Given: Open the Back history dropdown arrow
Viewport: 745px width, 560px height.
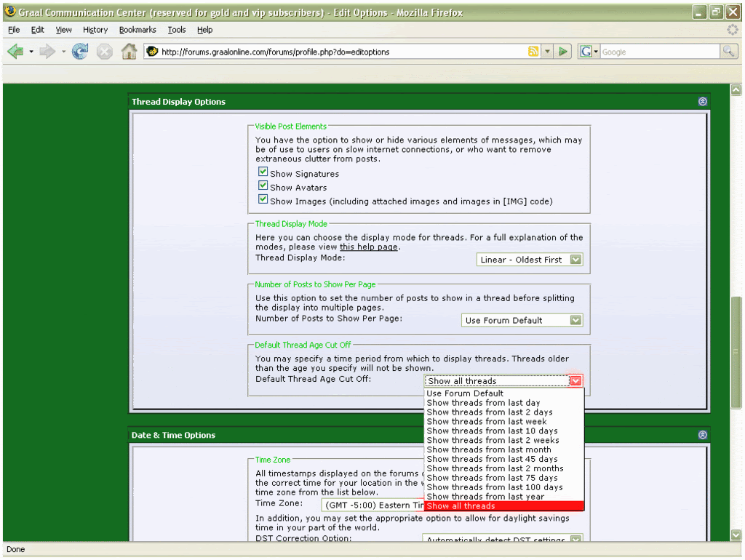Looking at the screenshot, I should pos(31,52).
